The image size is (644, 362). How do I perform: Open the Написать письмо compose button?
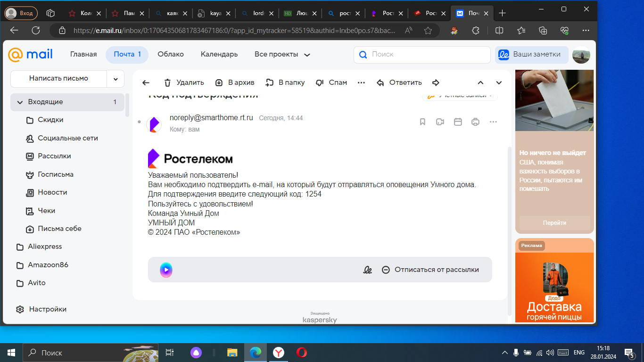pyautogui.click(x=58, y=78)
